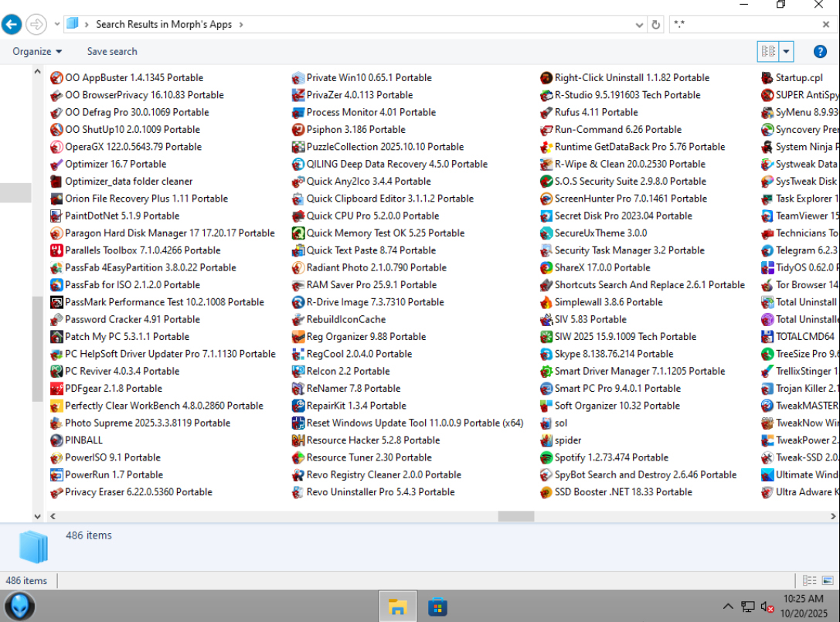Viewport: 840px width, 622px height.
Task: Select the OperaGX 122.0.5643.79 Portable icon
Action: coord(56,147)
